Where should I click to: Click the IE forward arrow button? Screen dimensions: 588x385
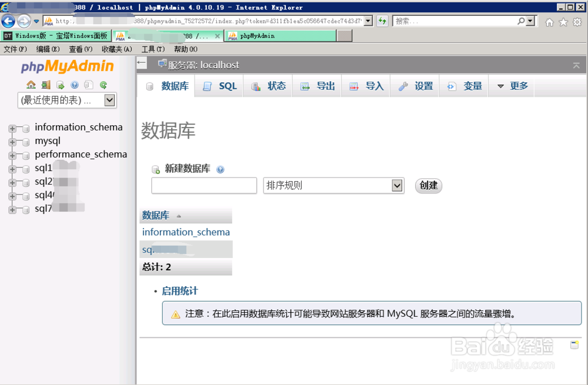(x=24, y=21)
